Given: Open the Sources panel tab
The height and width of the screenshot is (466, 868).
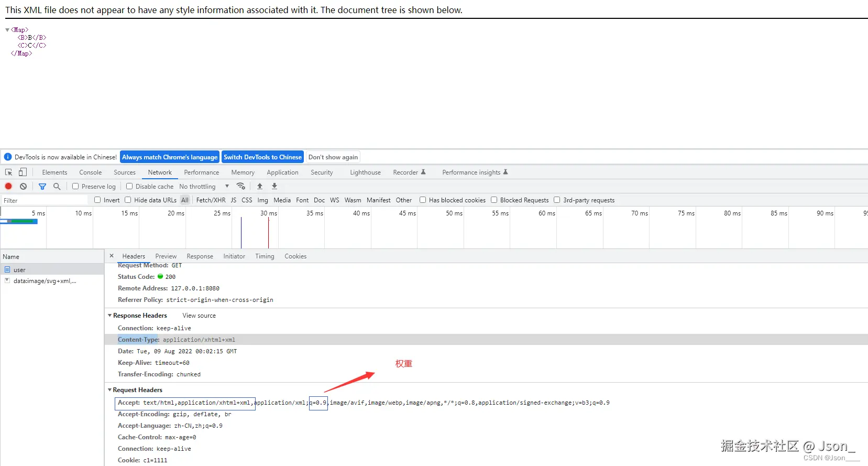Looking at the screenshot, I should click(125, 172).
